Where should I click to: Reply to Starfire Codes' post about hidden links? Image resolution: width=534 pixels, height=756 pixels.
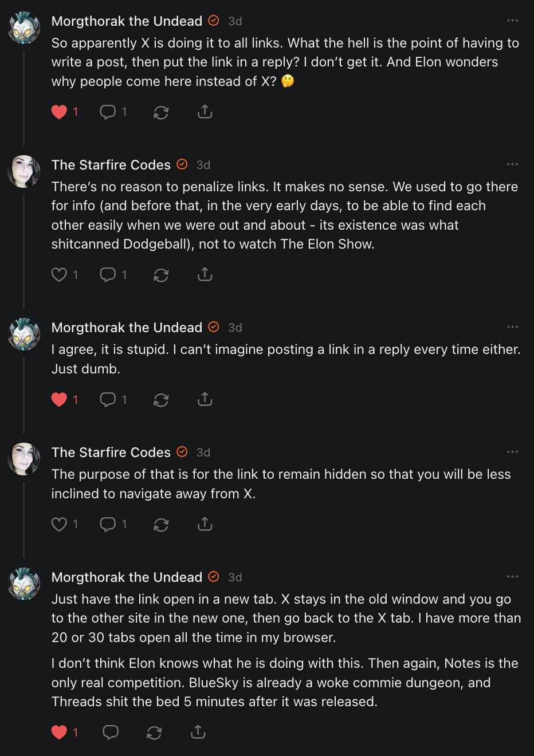[108, 524]
